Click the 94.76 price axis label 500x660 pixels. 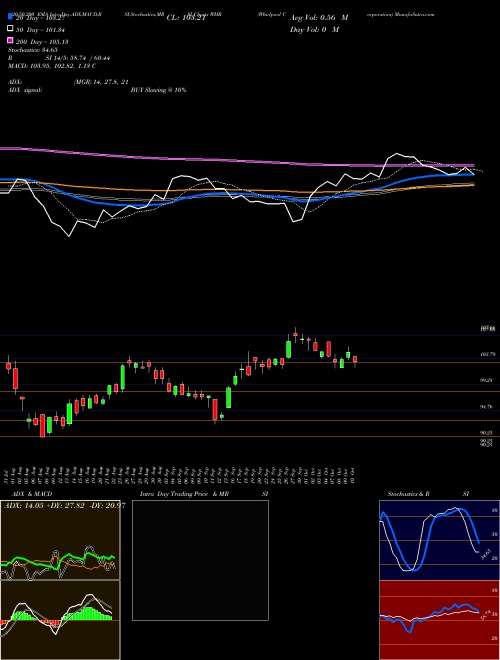(x=487, y=407)
